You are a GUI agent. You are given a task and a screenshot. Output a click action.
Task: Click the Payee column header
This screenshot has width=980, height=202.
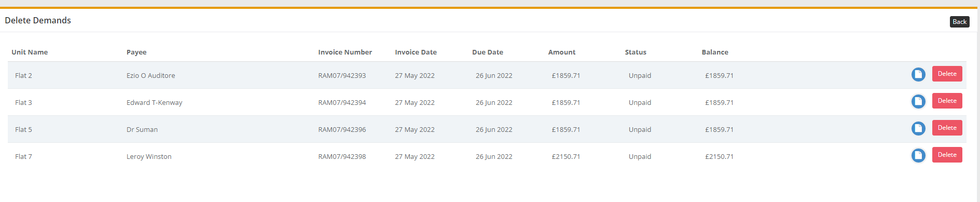pyautogui.click(x=136, y=52)
